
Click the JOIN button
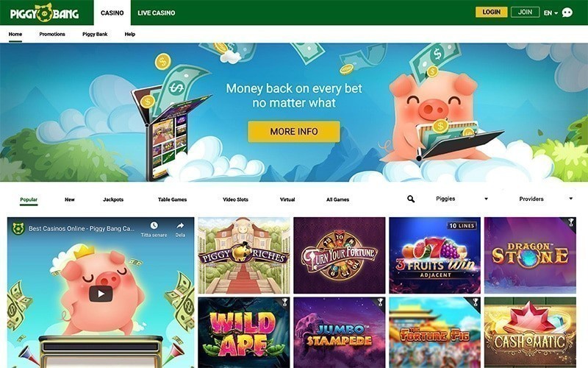(525, 12)
